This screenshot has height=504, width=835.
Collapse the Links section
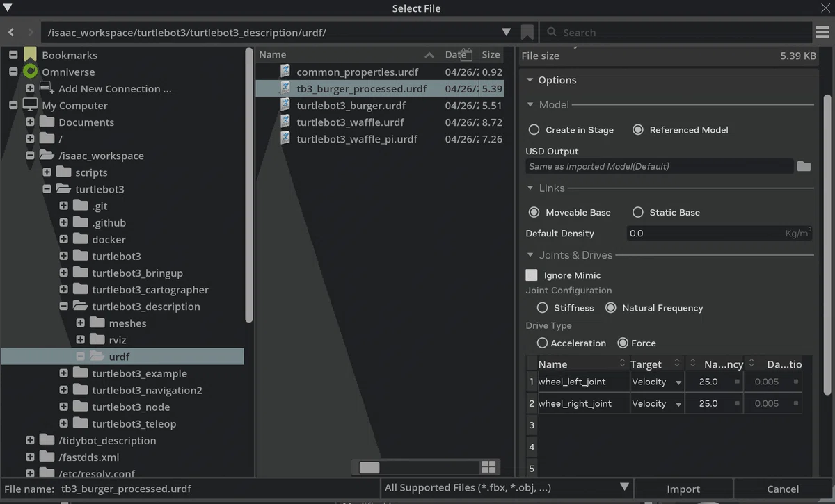[530, 188]
